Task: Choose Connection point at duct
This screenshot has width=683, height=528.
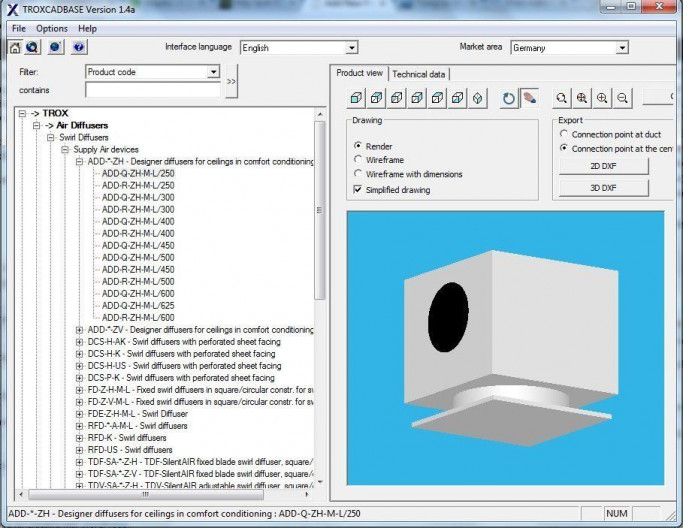Action: [x=564, y=134]
